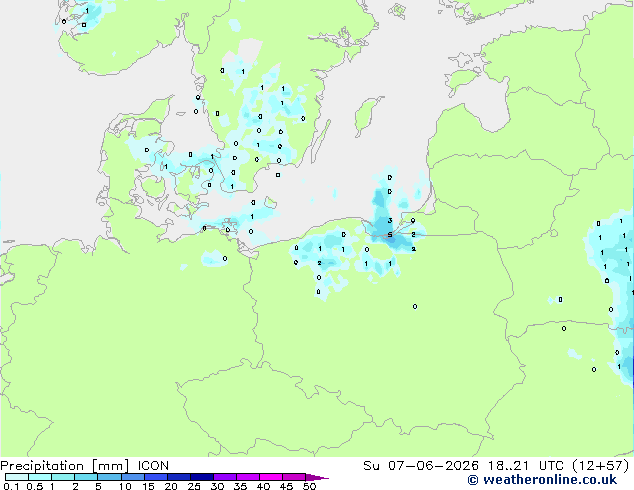Select the 25–30 mm legend swatch
634x490 pixels.
click(x=202, y=477)
